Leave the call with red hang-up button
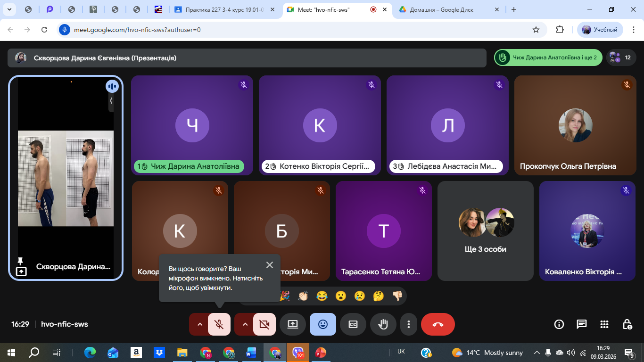 [x=438, y=324]
